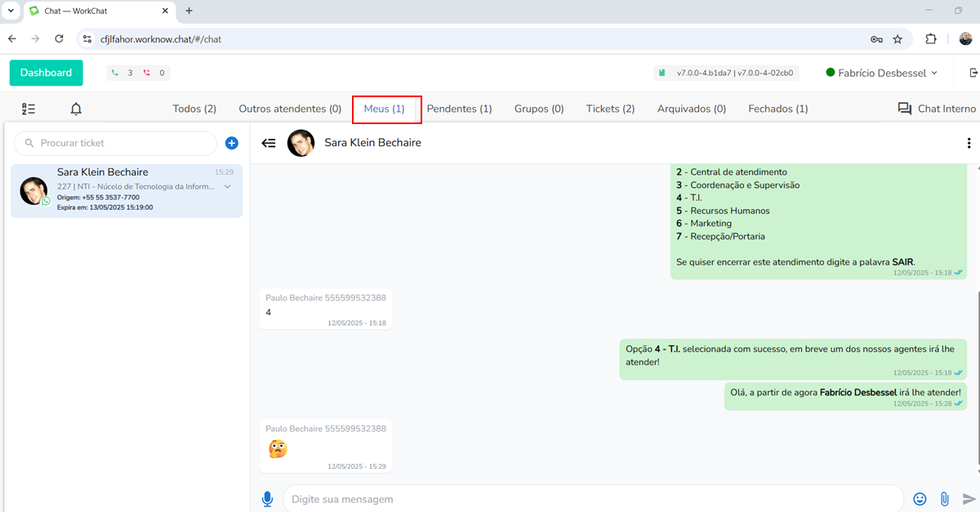Open the Fechados (1) tab
The width and height of the screenshot is (980, 512).
[x=777, y=109]
